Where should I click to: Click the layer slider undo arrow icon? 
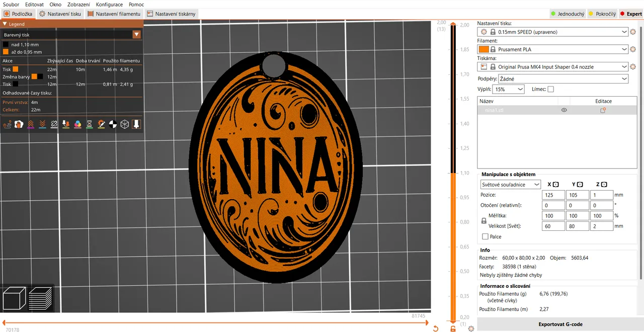click(x=435, y=328)
